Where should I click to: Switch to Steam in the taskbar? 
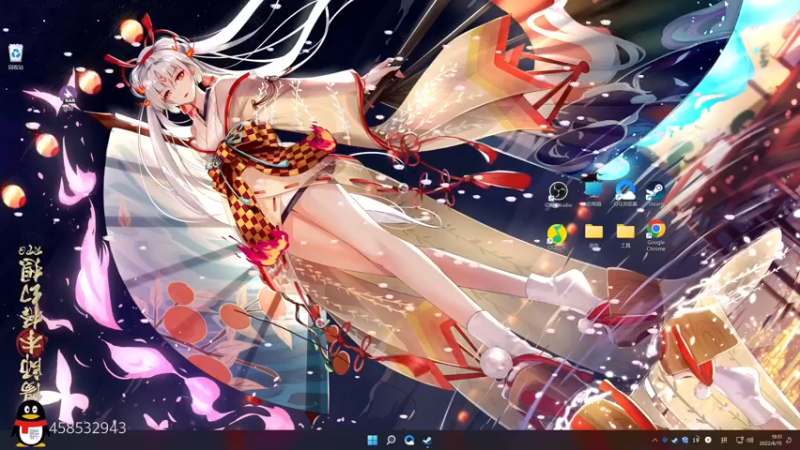click(x=428, y=440)
